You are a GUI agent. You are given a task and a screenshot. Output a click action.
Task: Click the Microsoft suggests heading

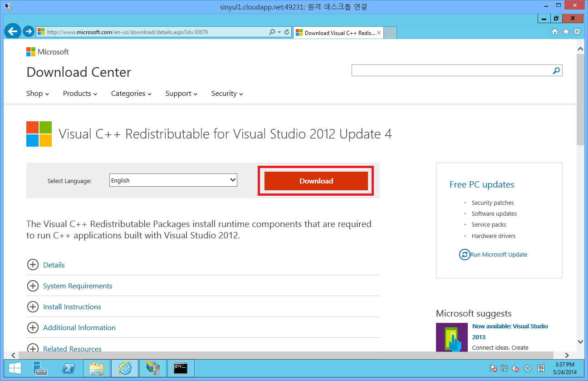pos(474,313)
